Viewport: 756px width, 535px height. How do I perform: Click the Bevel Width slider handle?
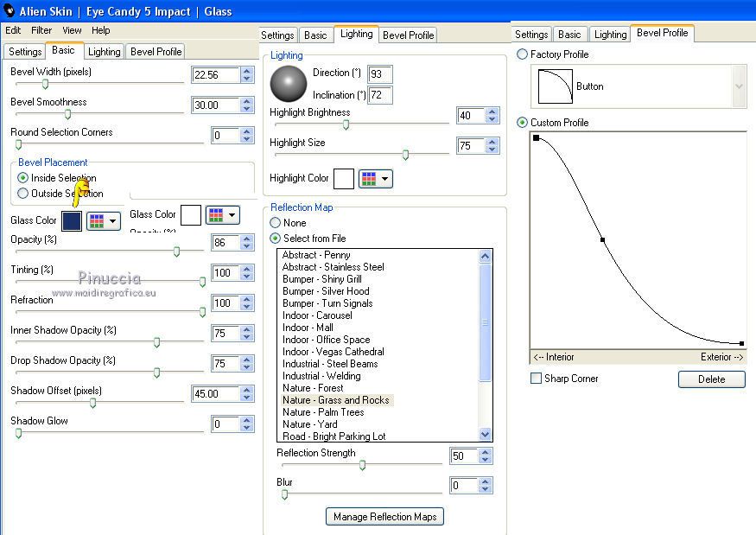(x=45, y=85)
